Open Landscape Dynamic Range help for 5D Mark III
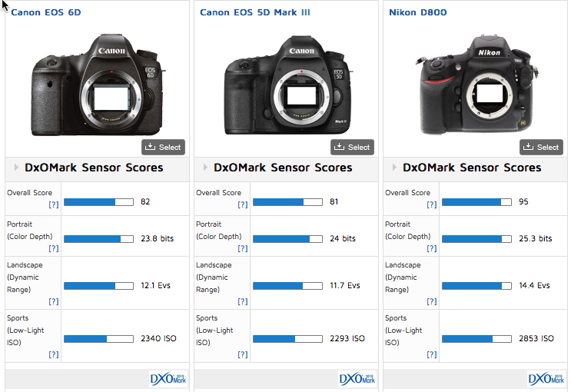This screenshot has height=392, width=571. (x=243, y=301)
